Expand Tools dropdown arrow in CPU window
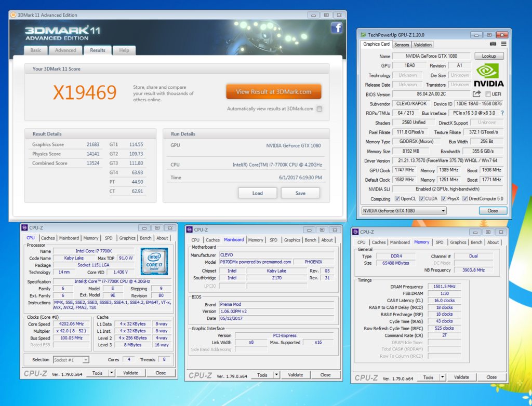Viewport: 532px width, 406px height. coord(111,373)
